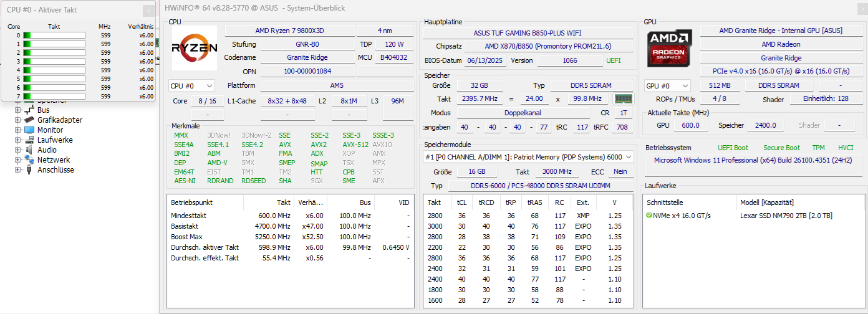
Task: Click the Grafikadapter card icon
Action: (x=29, y=120)
